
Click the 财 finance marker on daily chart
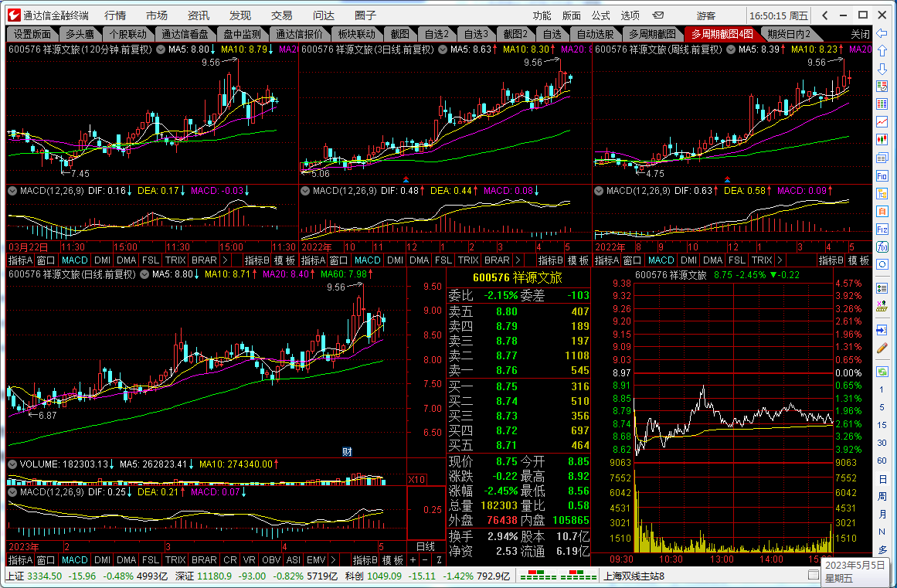tap(347, 452)
